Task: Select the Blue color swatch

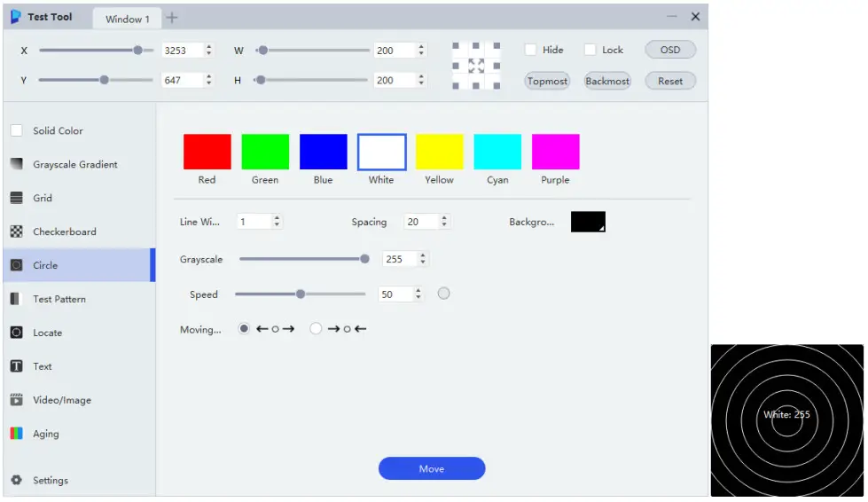Action: pos(324,151)
